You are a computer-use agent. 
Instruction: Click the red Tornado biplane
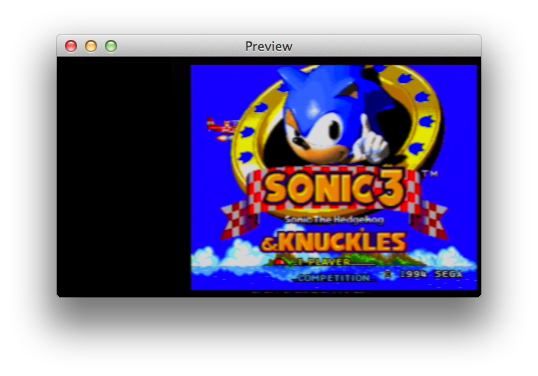pos(221,129)
